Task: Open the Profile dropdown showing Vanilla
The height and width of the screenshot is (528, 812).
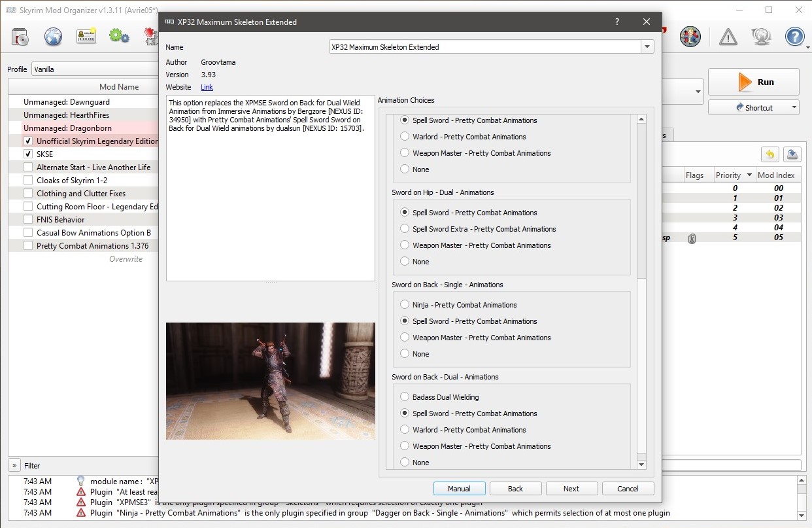Action: (95, 69)
